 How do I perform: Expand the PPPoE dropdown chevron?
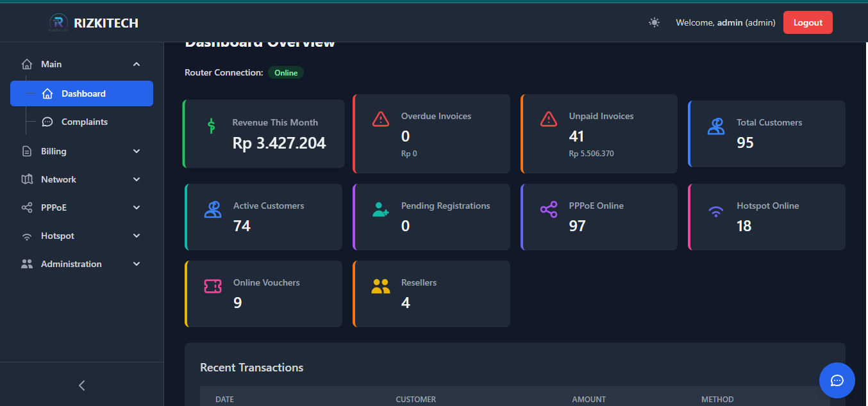(136, 207)
